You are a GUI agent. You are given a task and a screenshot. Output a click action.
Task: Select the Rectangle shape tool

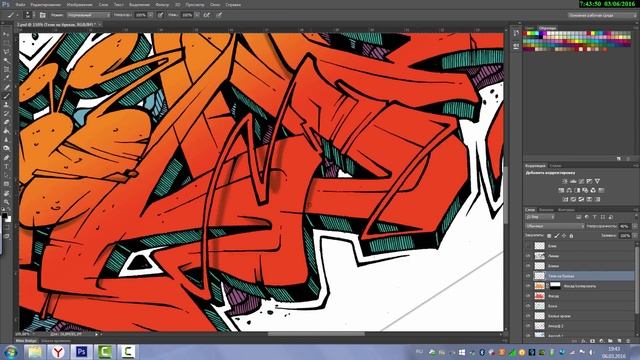coord(6,184)
